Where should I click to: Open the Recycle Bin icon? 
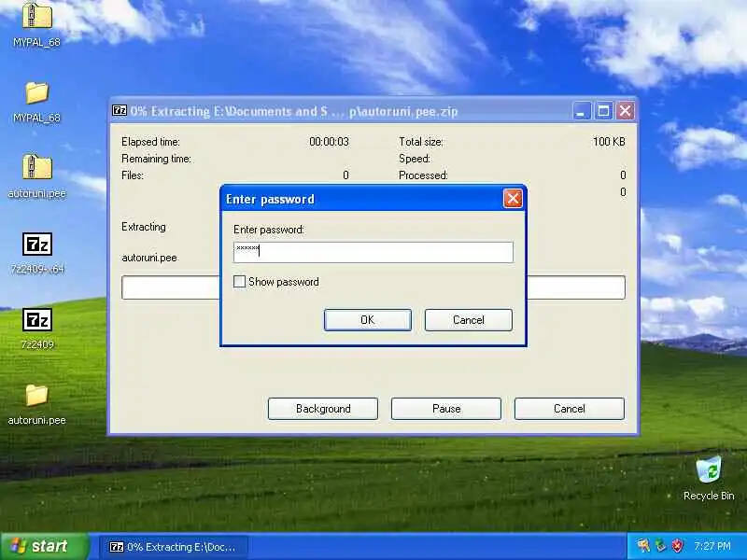(709, 469)
